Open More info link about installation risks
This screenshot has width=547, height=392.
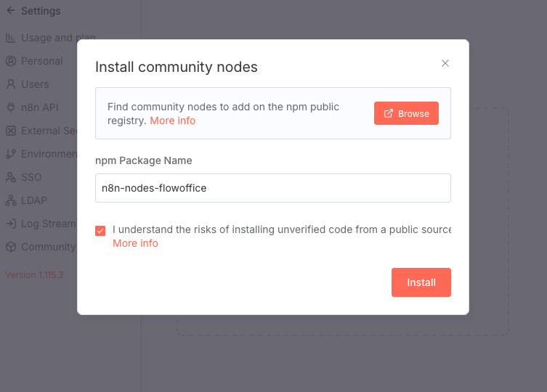(135, 243)
